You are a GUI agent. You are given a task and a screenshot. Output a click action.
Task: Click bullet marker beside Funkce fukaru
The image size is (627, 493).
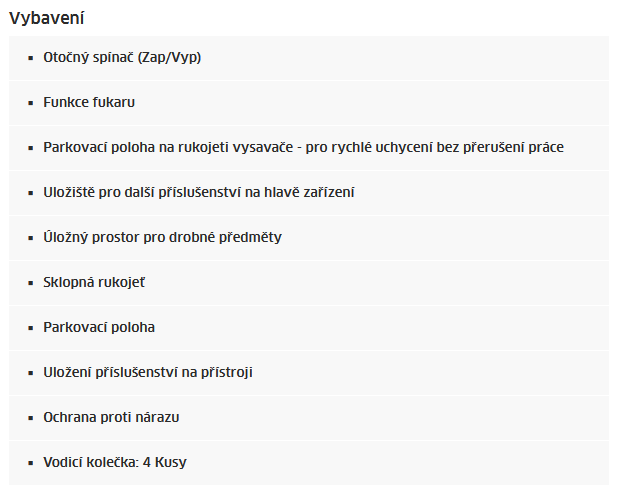point(31,103)
